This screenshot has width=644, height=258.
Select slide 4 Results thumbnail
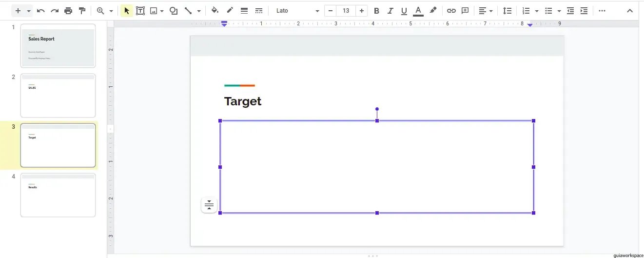(58, 195)
